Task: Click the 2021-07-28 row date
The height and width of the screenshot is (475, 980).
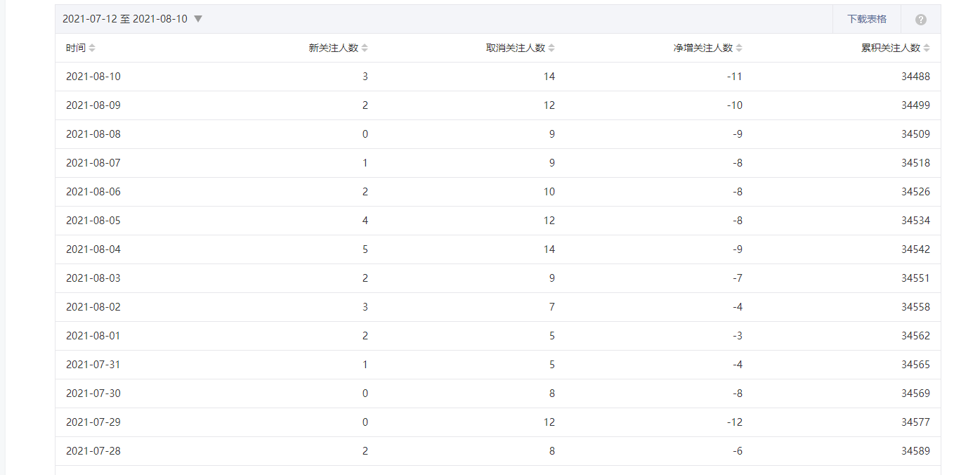Action: pos(93,451)
